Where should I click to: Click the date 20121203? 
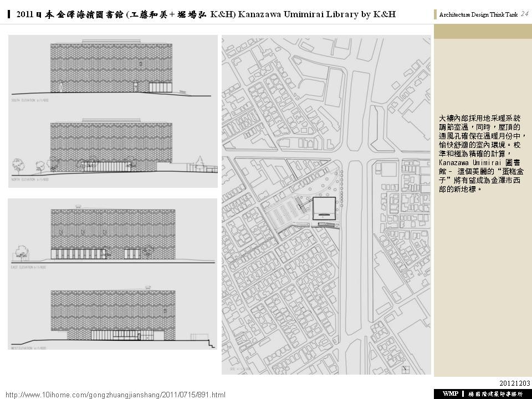pos(515,383)
